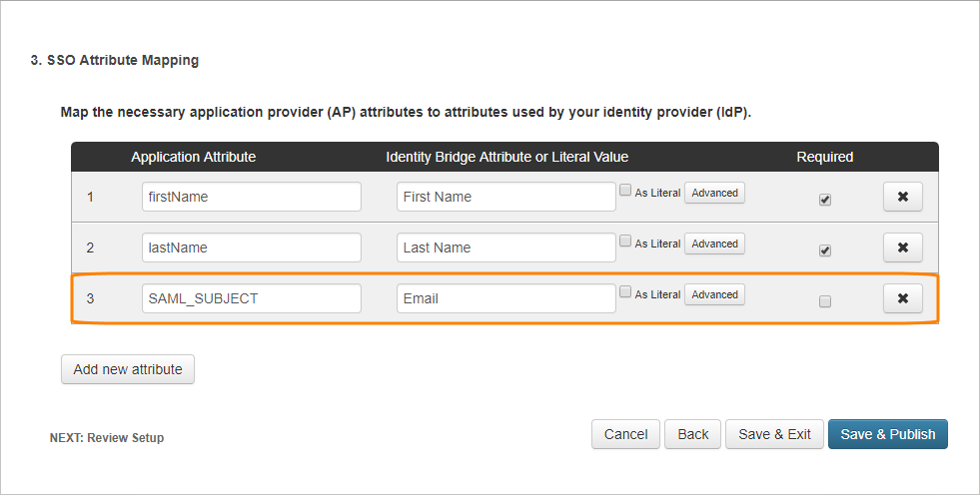Enable Required for SAML_SUBJECT
980x495 pixels.
click(825, 301)
